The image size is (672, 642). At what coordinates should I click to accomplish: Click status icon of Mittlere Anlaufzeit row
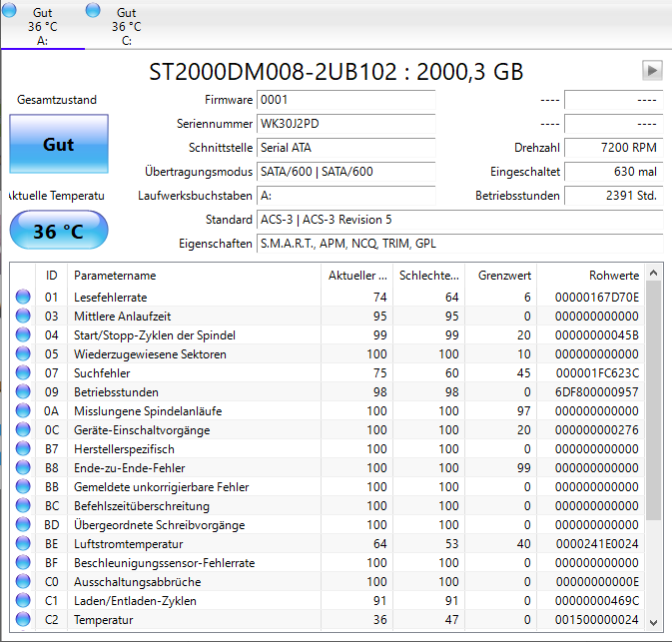(x=23, y=316)
